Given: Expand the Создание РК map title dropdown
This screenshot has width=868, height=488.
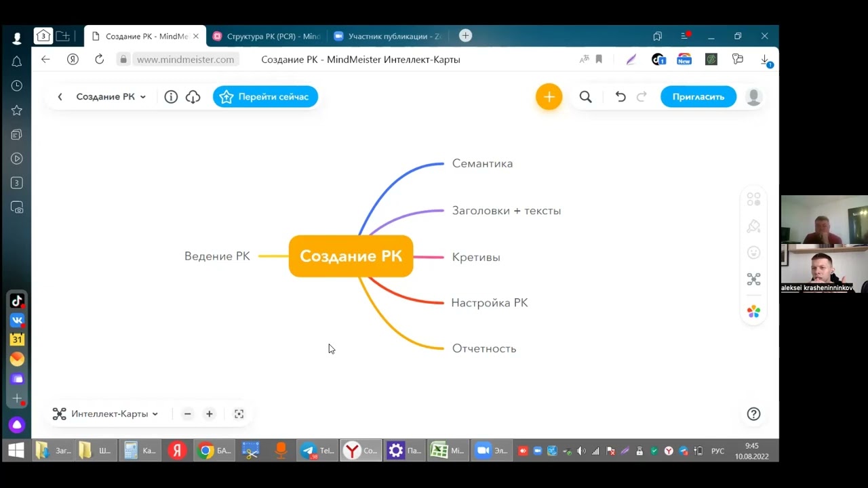Looking at the screenshot, I should [111, 97].
